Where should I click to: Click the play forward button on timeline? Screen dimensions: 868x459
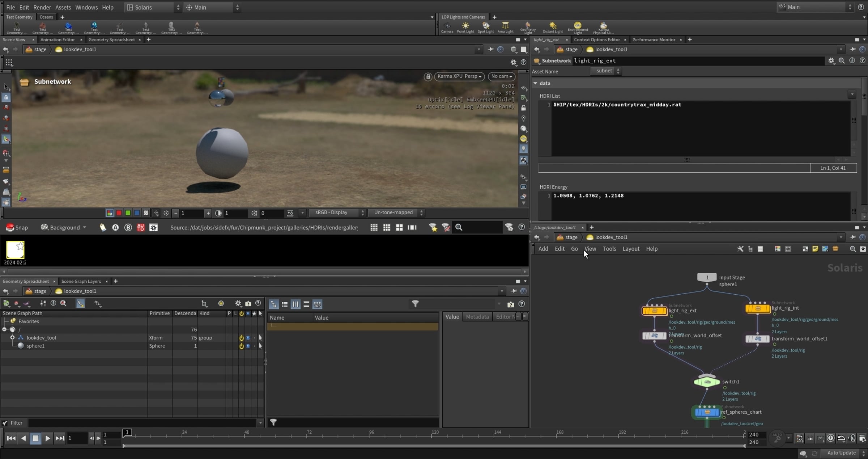tap(47, 438)
